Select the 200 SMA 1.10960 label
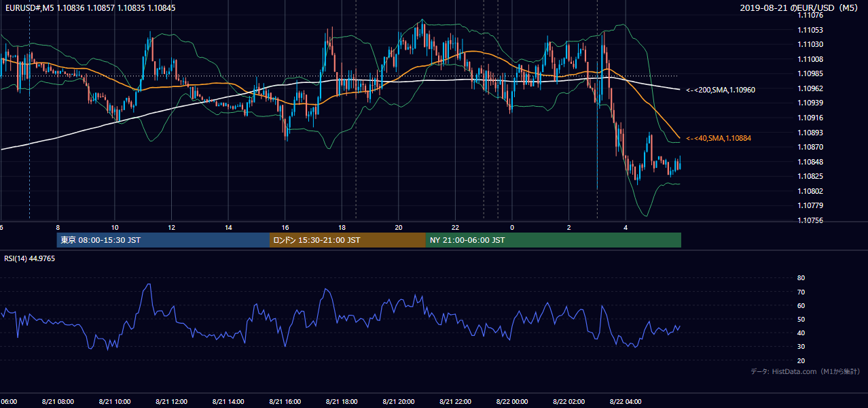 (x=721, y=90)
